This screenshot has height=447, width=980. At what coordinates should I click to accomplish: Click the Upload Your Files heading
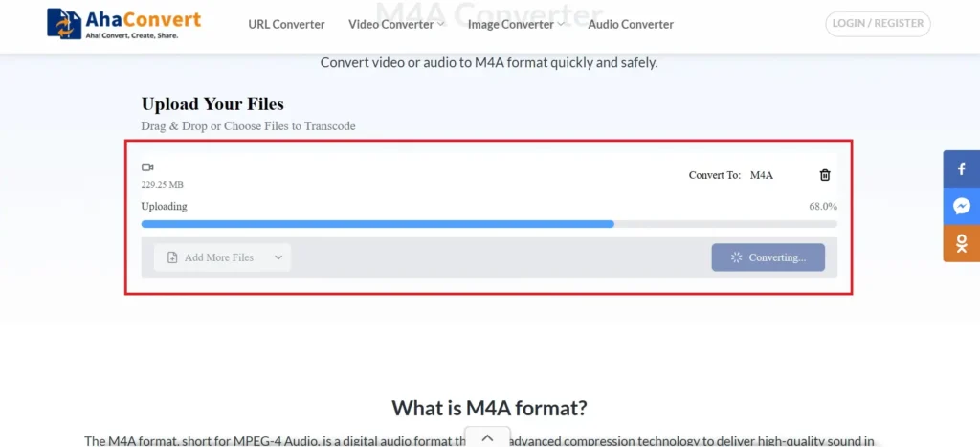pos(212,104)
